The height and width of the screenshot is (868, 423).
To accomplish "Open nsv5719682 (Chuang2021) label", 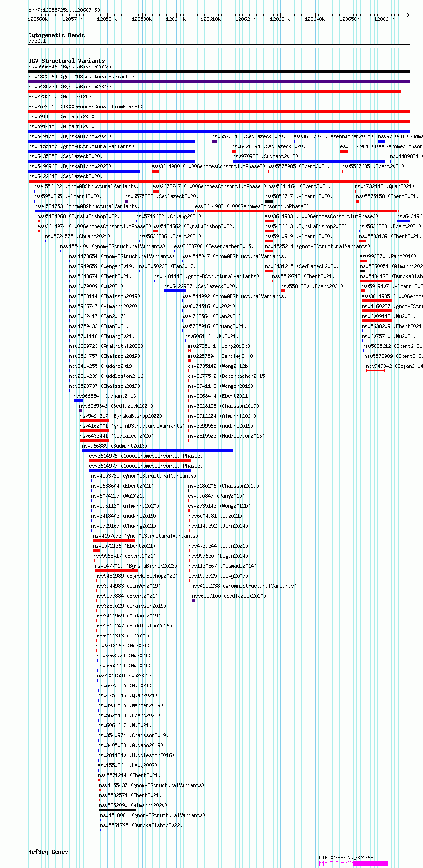I will [169, 217].
